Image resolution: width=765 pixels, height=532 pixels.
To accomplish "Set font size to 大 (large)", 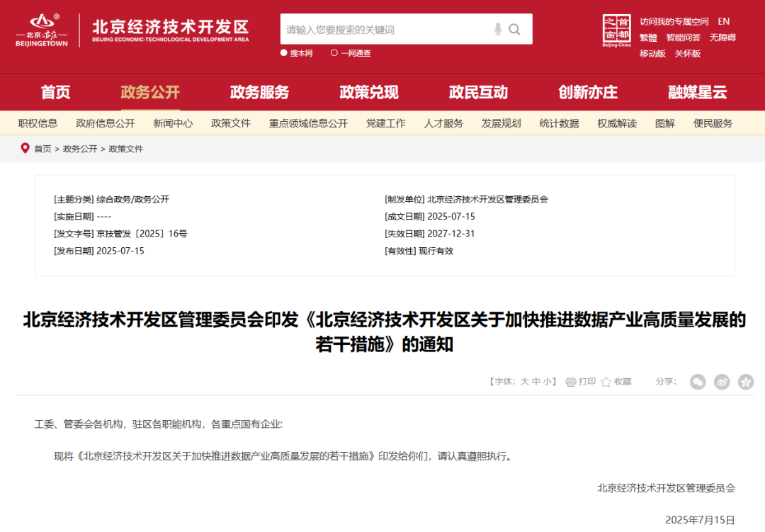I will (x=525, y=382).
